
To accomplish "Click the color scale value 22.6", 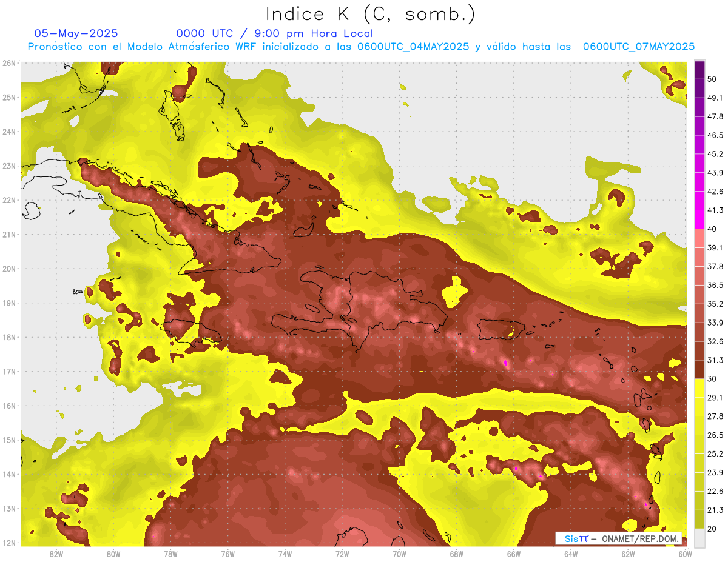I will [x=715, y=492].
